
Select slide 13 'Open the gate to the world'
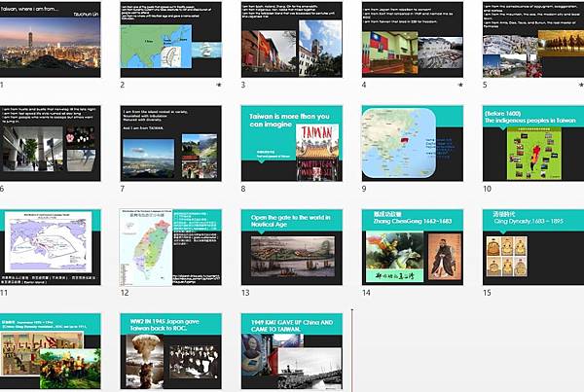pos(292,247)
